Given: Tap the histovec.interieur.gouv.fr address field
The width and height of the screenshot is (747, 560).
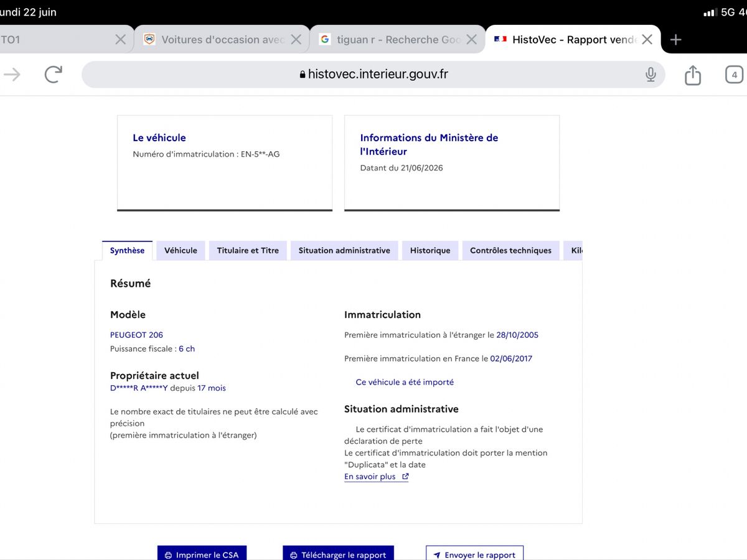Looking at the screenshot, I should pyautogui.click(x=374, y=75).
